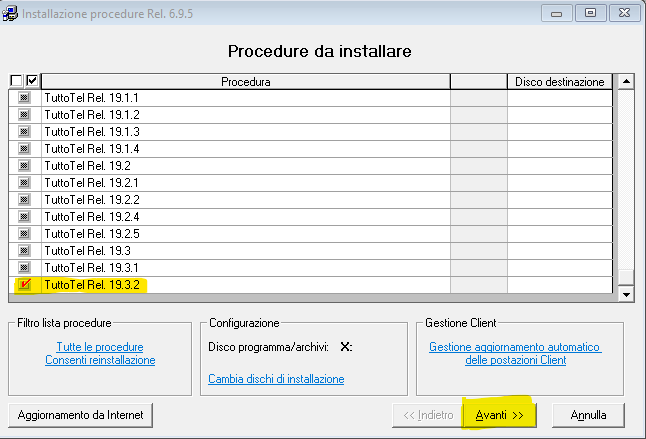The height and width of the screenshot is (439, 646).
Task: Select the row text TuttoTel Rel. 19.2
Action: pos(87,166)
